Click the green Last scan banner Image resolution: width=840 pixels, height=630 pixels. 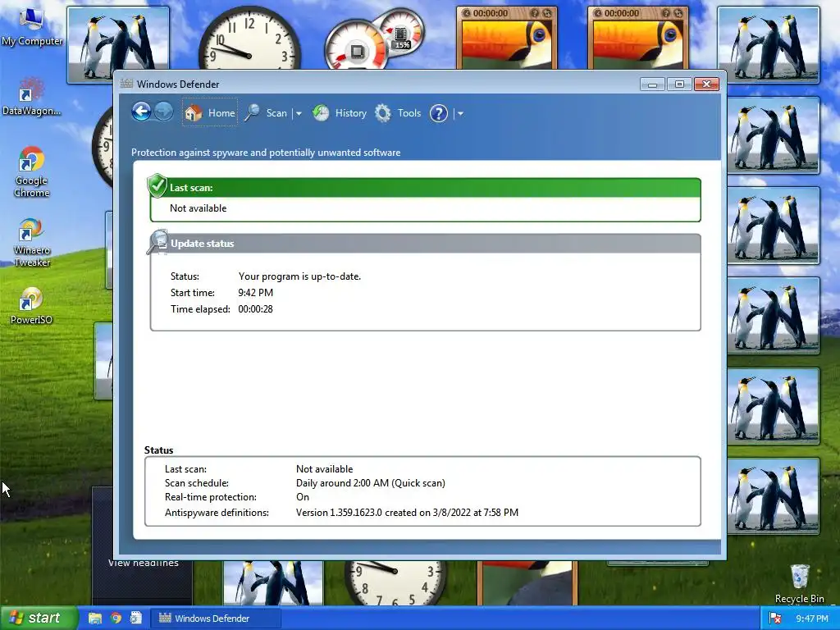[x=426, y=188]
